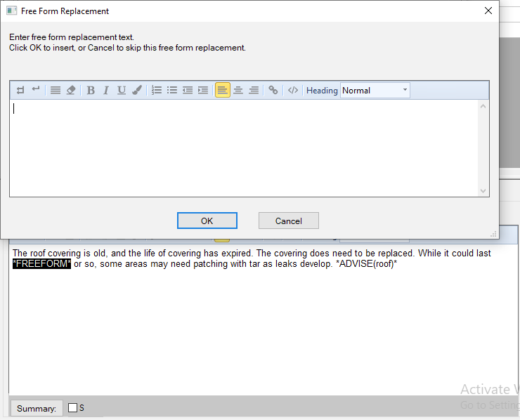Toggle bold formatting in the toolbar
This screenshot has height=420, width=520.
(91, 90)
